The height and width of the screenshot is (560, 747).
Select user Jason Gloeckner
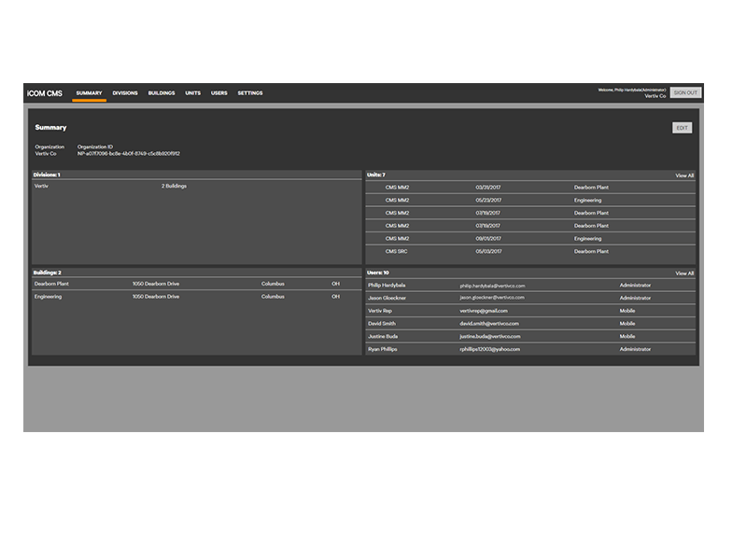(x=530, y=298)
